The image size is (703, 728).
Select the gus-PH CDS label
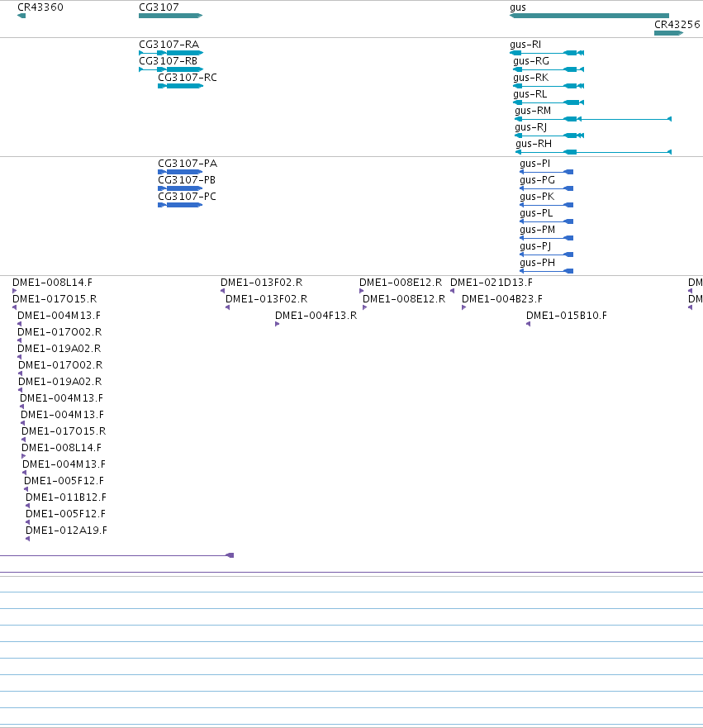[x=537, y=263]
